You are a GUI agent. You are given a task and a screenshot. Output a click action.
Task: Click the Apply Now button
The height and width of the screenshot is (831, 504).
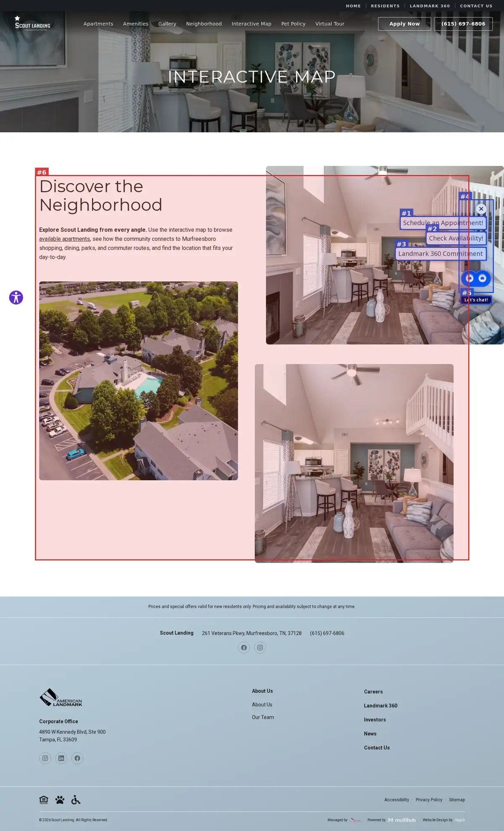(404, 24)
